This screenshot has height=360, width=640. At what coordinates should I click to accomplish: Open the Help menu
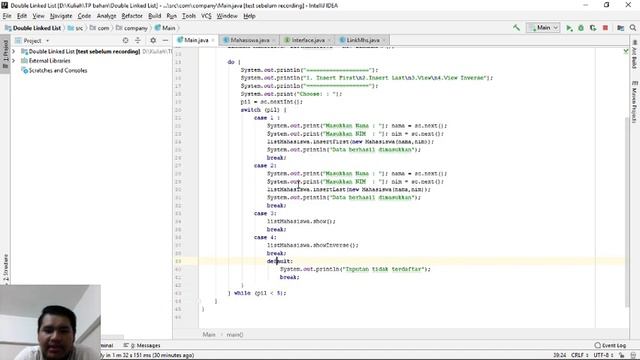point(249,16)
